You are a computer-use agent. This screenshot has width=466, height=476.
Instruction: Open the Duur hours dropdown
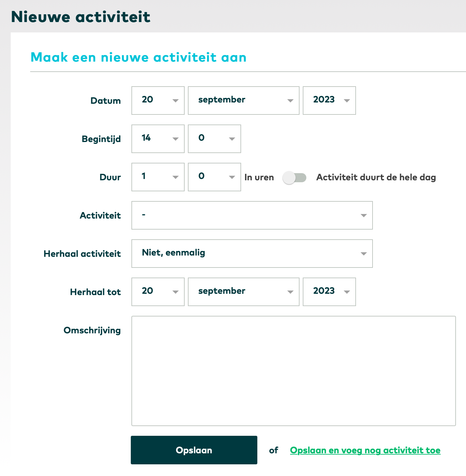coord(158,177)
